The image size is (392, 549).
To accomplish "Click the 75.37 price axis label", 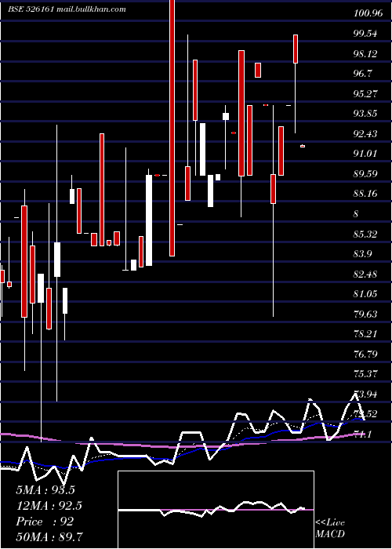I will coord(365,374).
